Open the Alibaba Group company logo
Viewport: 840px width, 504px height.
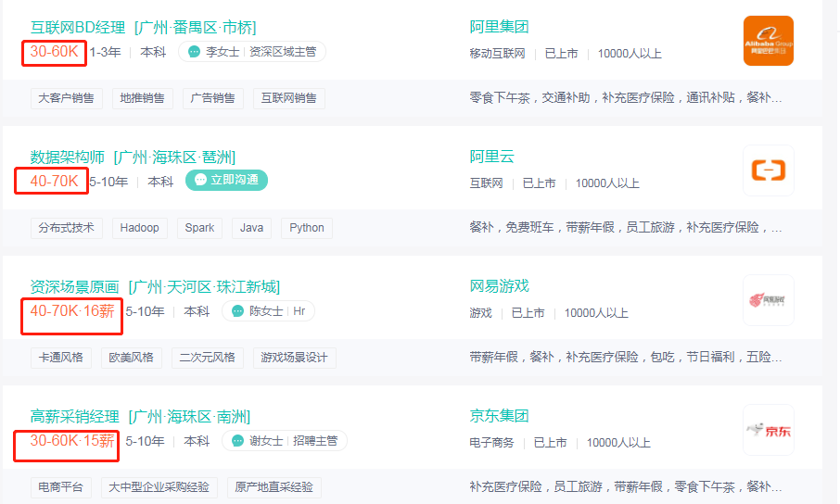pos(769,41)
